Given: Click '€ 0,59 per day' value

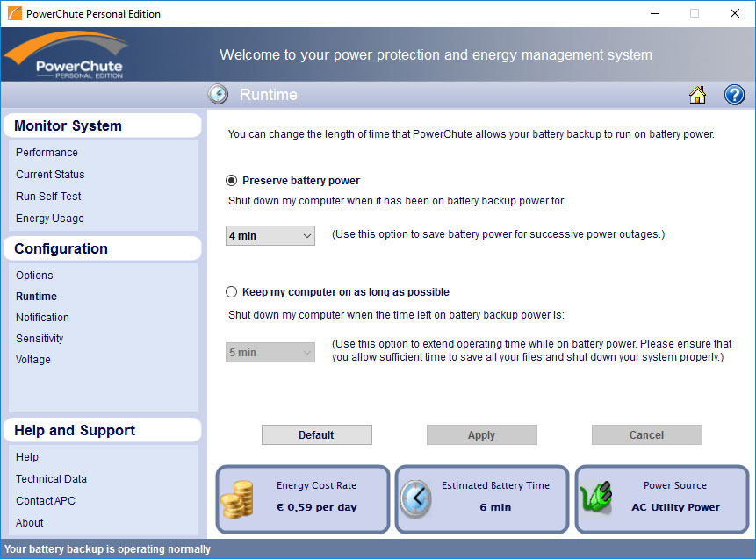Looking at the screenshot, I should [x=316, y=507].
